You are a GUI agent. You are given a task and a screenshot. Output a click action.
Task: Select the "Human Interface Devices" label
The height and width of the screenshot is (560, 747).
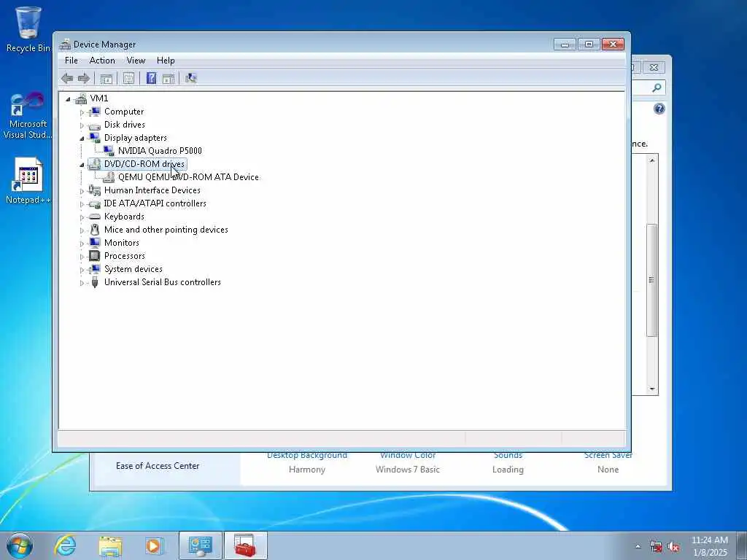[152, 190]
